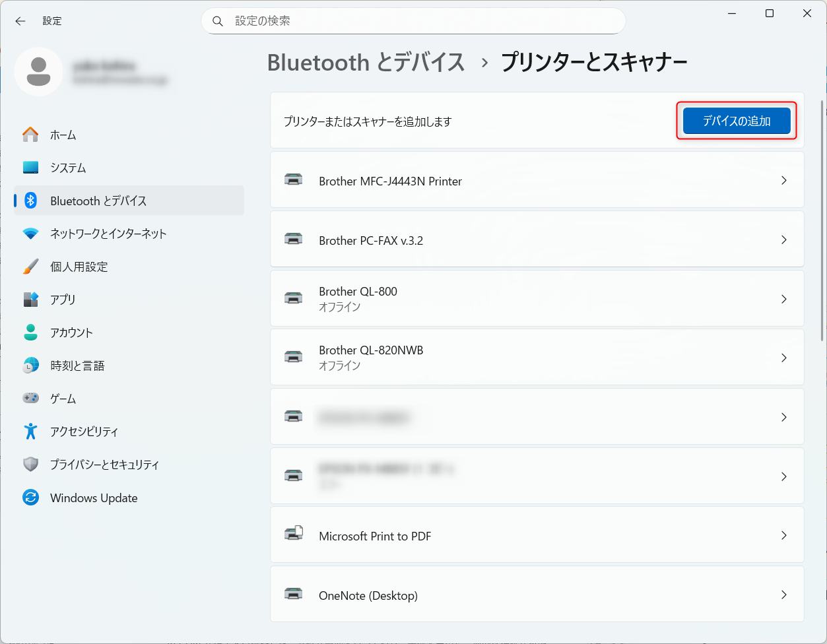The width and height of the screenshot is (827, 644).
Task: Click the back arrow icon
Action: [x=20, y=21]
